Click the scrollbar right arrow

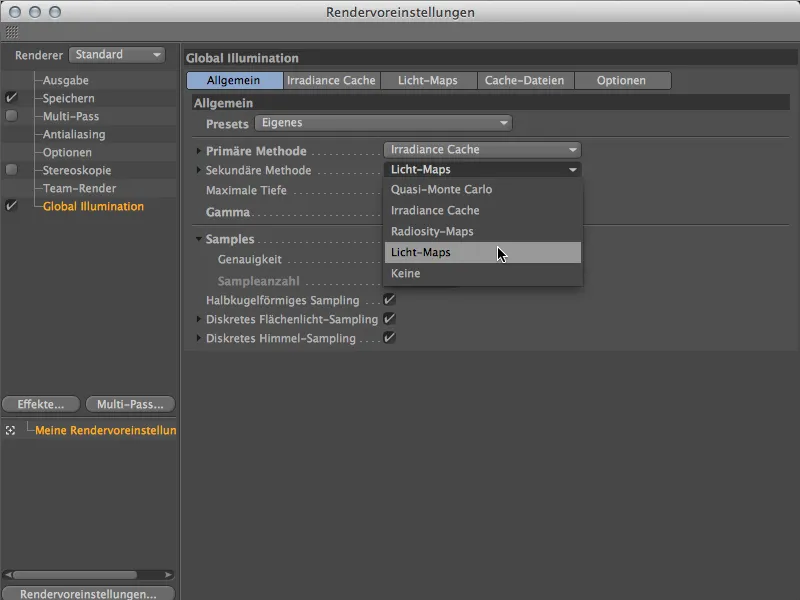[x=168, y=575]
